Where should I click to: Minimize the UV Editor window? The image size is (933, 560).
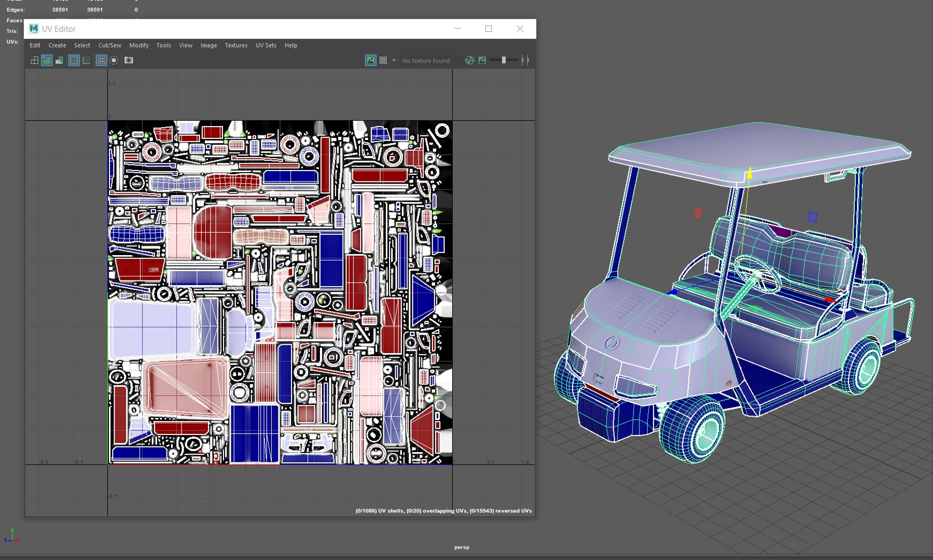(x=457, y=29)
